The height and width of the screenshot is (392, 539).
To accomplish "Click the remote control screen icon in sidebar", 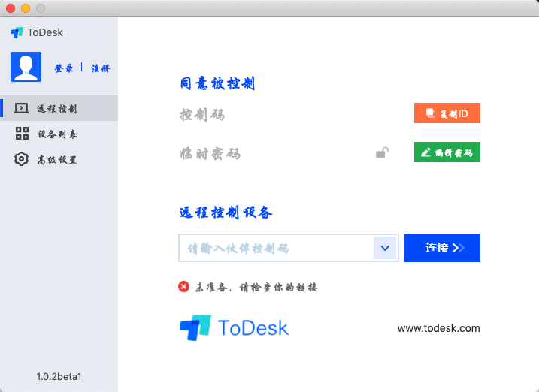I will 21,108.
